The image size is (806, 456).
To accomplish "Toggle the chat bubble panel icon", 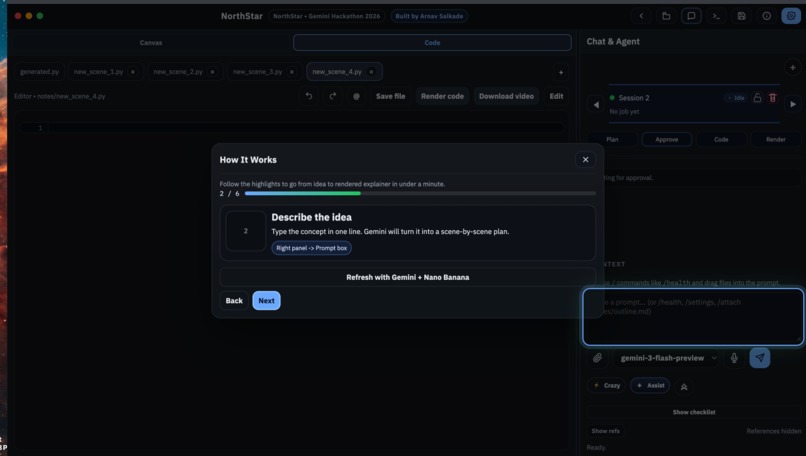I will [x=691, y=16].
